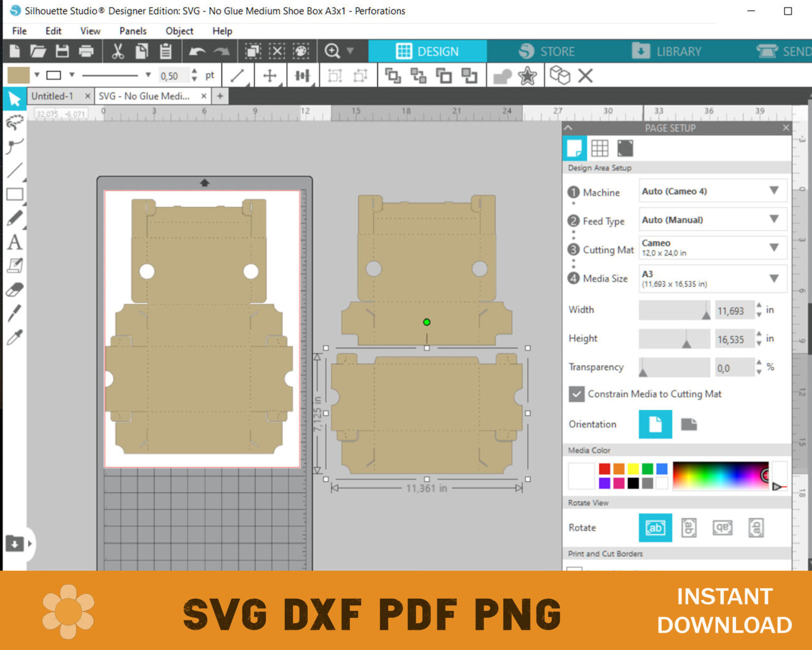This screenshot has height=650, width=812.
Task: Add a new document tab with plus
Action: 220,96
